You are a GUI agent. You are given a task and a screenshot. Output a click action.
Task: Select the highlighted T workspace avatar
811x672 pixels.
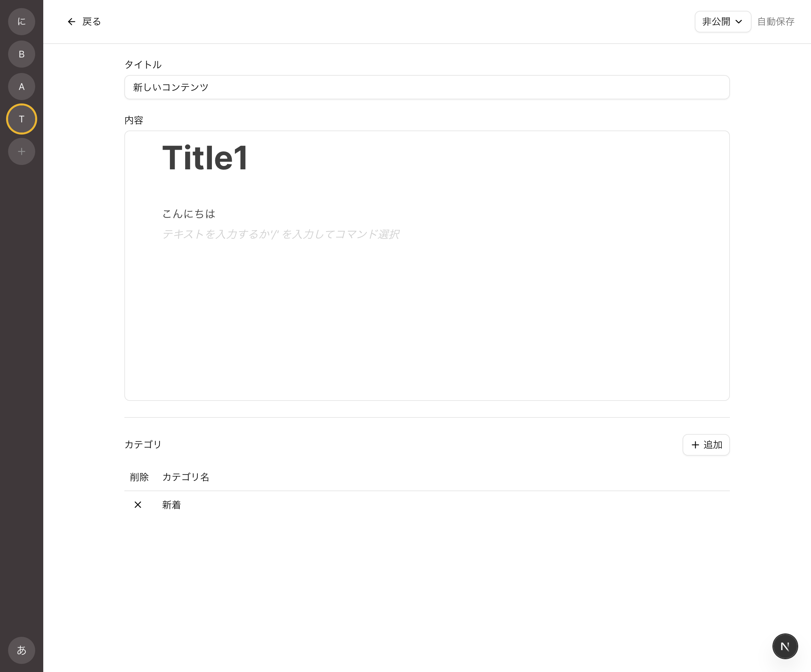(22, 119)
